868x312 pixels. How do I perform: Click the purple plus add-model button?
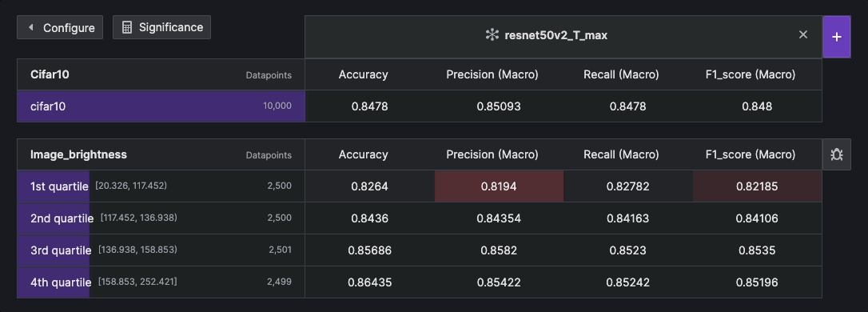click(837, 37)
